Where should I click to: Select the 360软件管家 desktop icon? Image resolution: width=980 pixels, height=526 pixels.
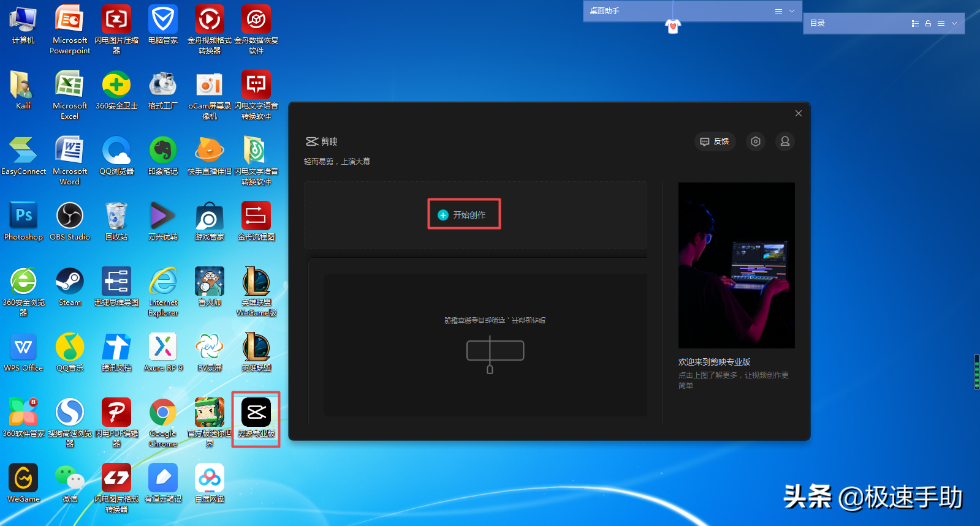tap(23, 418)
